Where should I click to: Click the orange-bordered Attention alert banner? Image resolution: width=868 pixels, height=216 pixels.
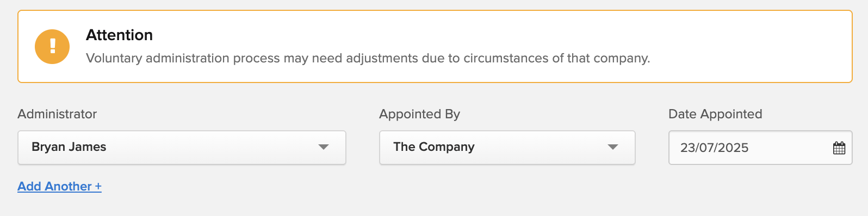(435, 47)
